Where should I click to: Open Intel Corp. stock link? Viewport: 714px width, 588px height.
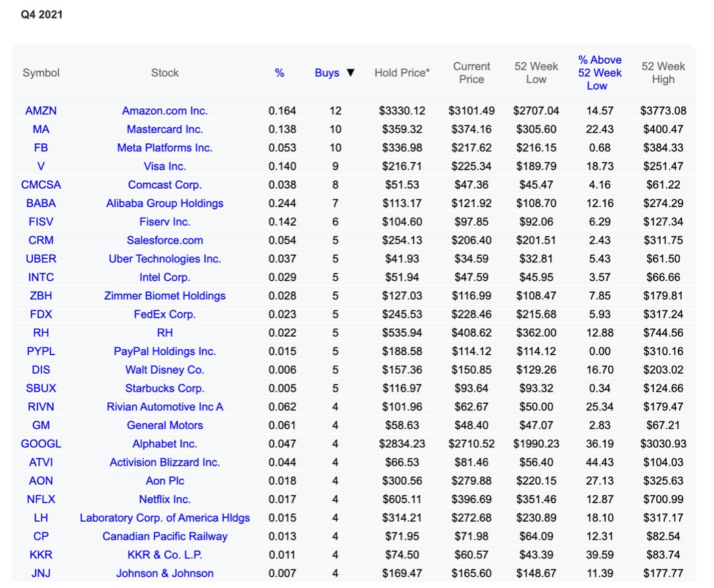click(x=165, y=278)
